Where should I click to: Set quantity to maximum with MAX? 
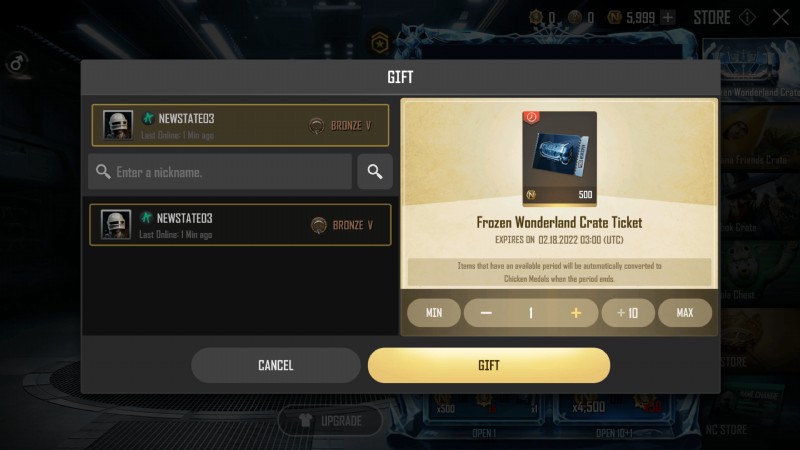coord(685,313)
